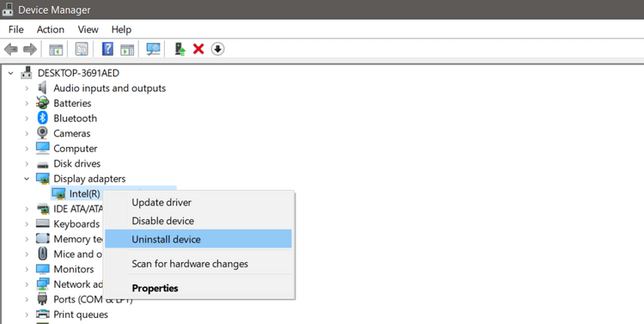This screenshot has height=324, width=644.
Task: Select the DESKTOP-3691AED root label
Action: tap(78, 73)
